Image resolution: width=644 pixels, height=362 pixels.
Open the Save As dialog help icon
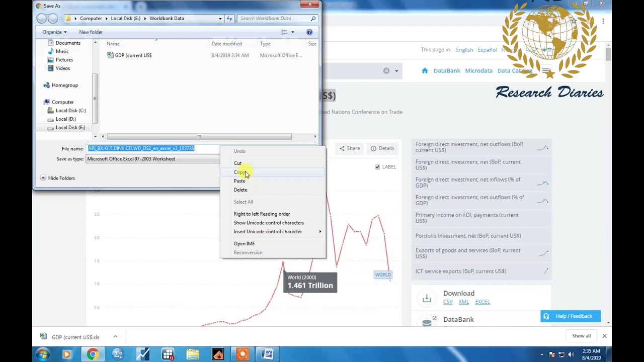pos(309,32)
